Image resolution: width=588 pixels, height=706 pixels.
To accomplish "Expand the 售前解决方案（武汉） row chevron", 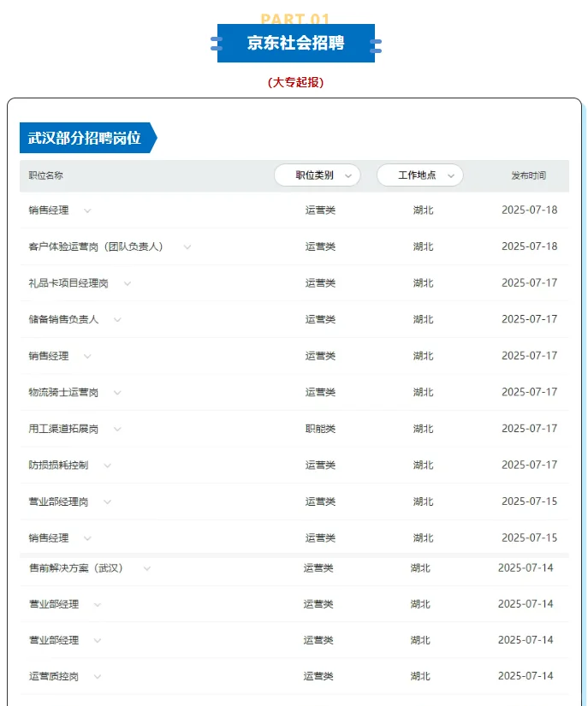I will 146,569.
